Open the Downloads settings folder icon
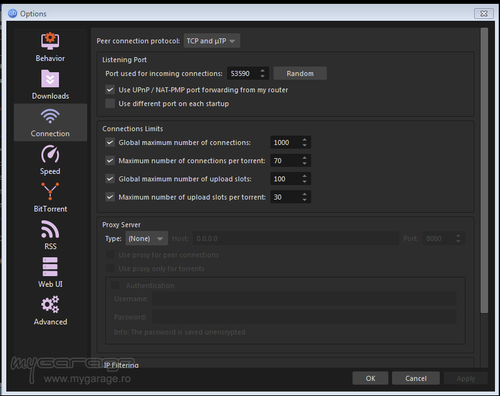This screenshot has height=396, width=500. 50,79
